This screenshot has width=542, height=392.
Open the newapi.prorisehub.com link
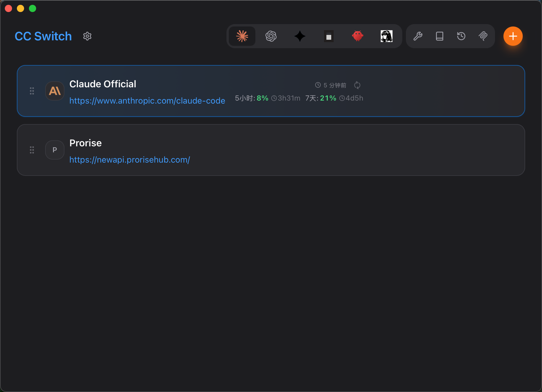tap(130, 160)
